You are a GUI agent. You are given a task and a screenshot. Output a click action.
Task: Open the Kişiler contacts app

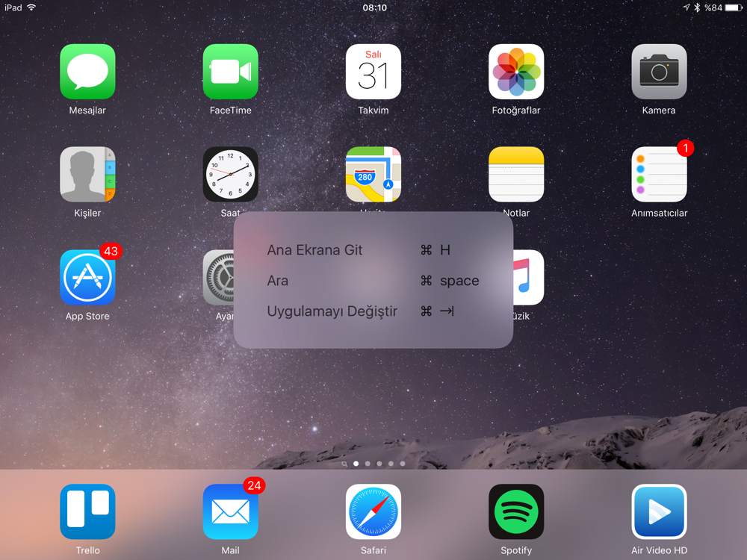87,175
